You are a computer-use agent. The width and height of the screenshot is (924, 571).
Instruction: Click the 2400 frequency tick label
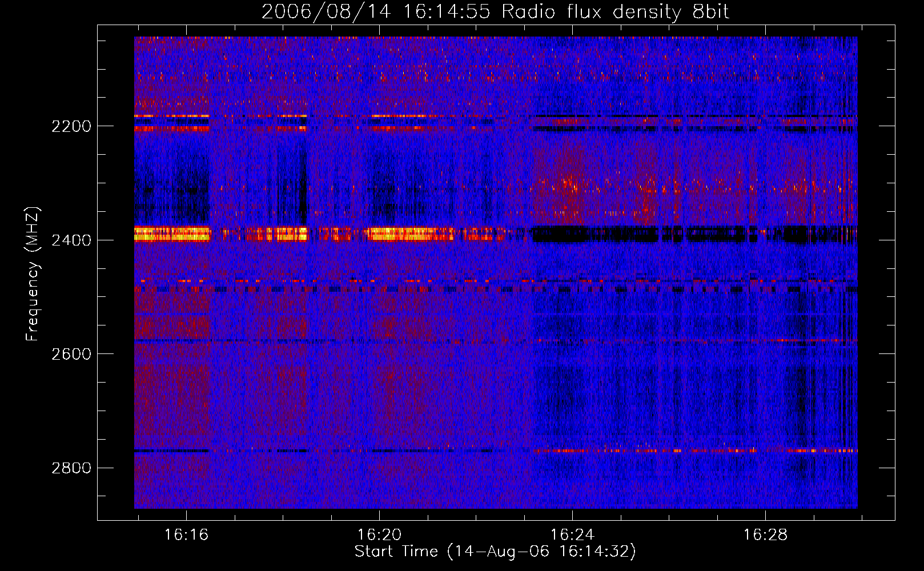click(x=71, y=240)
